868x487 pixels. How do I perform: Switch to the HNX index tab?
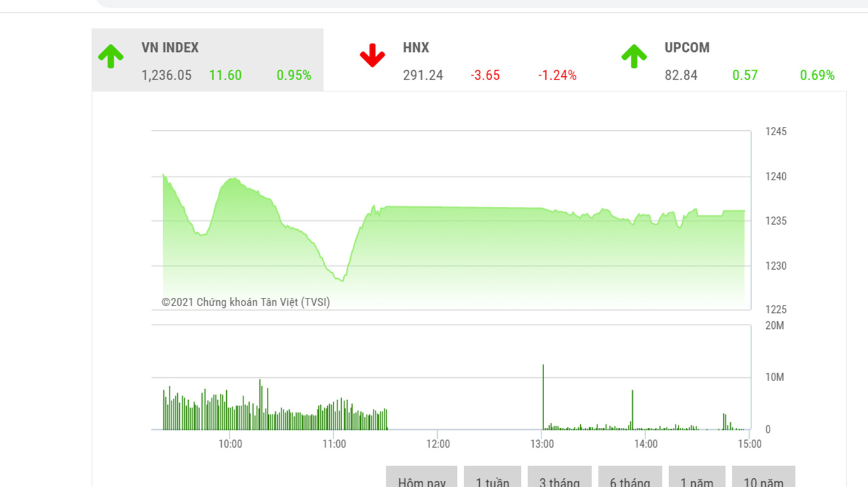coord(416,48)
